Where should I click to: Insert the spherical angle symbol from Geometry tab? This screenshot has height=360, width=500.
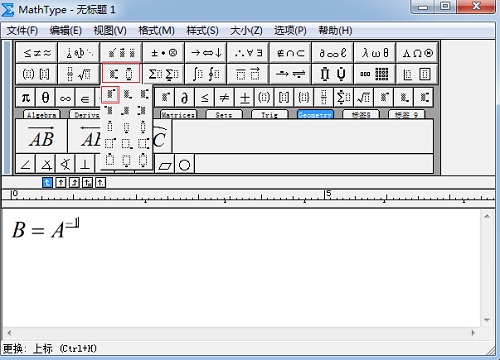[x=66, y=164]
